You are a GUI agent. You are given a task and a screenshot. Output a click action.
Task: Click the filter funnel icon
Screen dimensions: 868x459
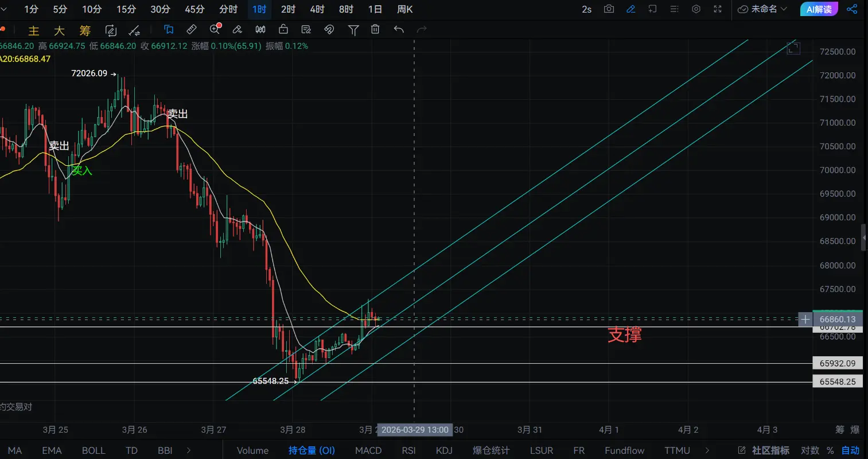click(353, 30)
